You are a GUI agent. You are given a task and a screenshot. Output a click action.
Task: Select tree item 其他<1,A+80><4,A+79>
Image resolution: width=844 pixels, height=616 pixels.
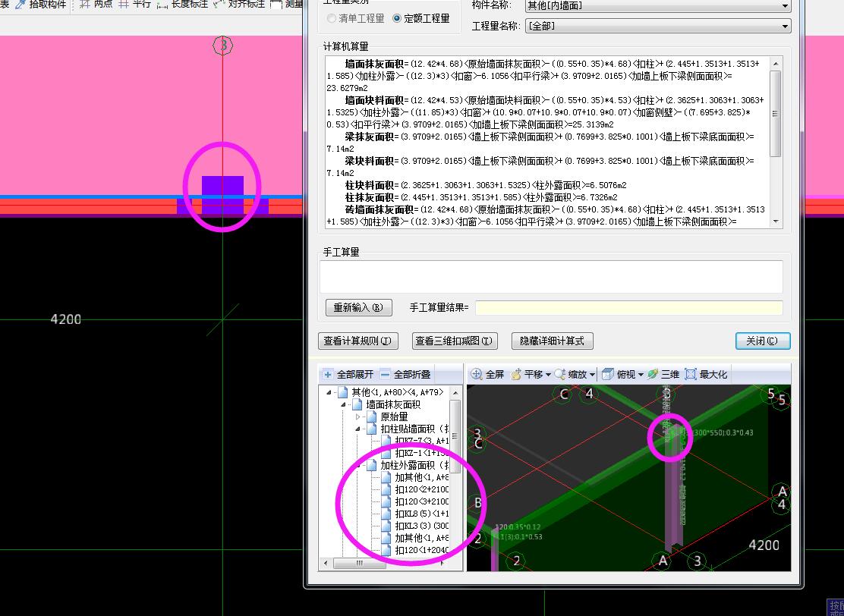[x=397, y=393]
